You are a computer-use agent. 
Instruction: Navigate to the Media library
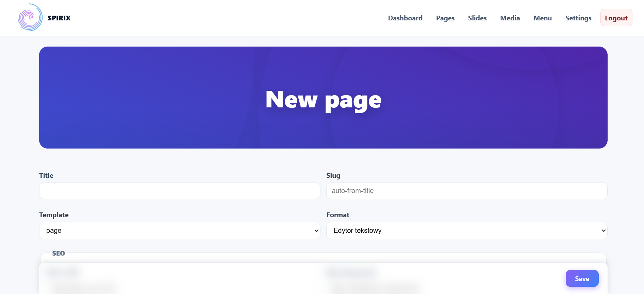(x=510, y=18)
